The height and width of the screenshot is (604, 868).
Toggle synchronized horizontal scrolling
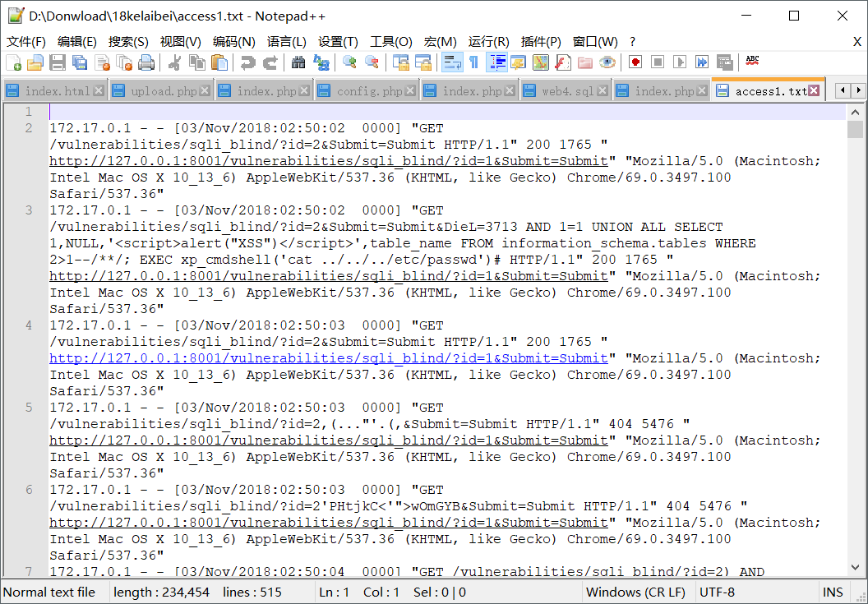[x=423, y=62]
